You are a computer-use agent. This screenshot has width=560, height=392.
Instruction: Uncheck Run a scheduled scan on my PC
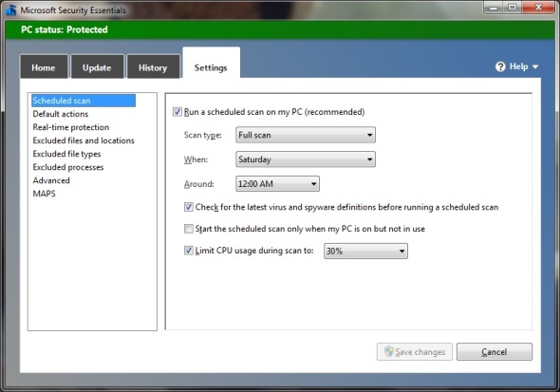click(177, 112)
